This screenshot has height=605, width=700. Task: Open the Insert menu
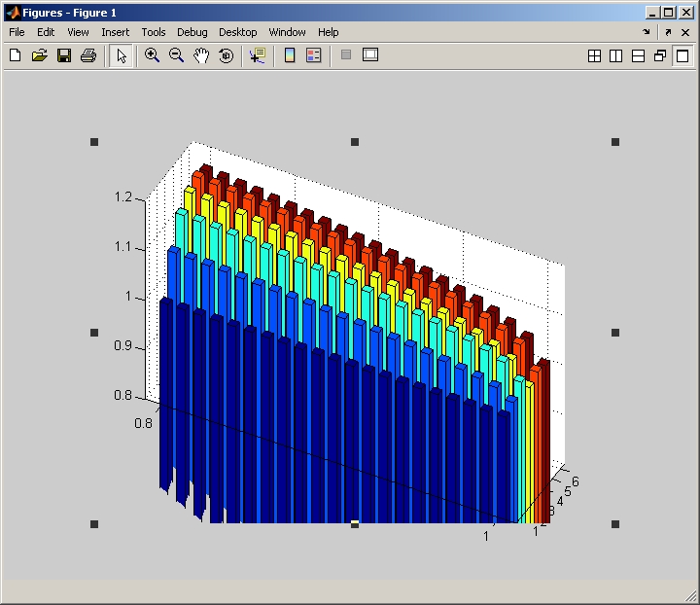pos(115,32)
